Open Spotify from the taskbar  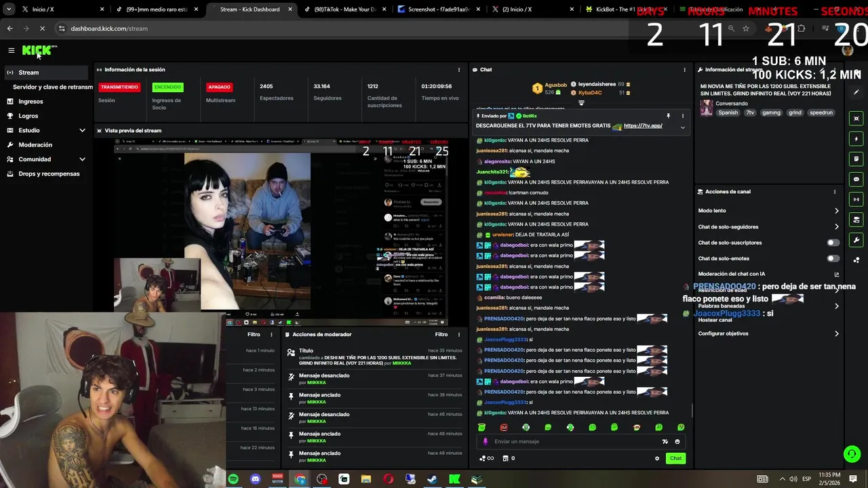(x=233, y=479)
